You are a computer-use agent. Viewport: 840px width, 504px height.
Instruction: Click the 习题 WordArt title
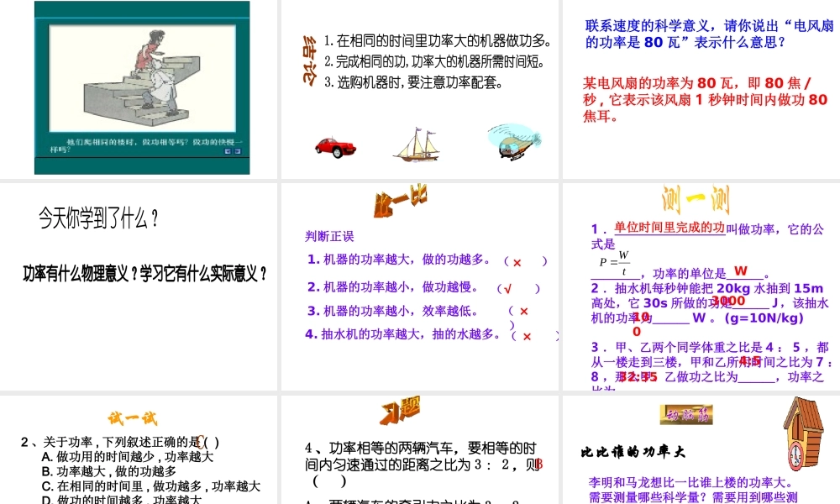[x=401, y=411]
